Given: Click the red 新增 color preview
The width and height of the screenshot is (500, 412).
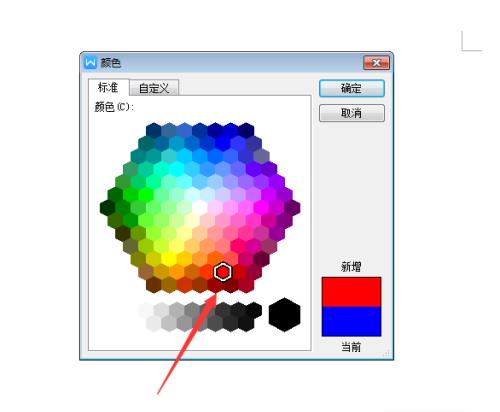Looking at the screenshot, I should [x=351, y=292].
